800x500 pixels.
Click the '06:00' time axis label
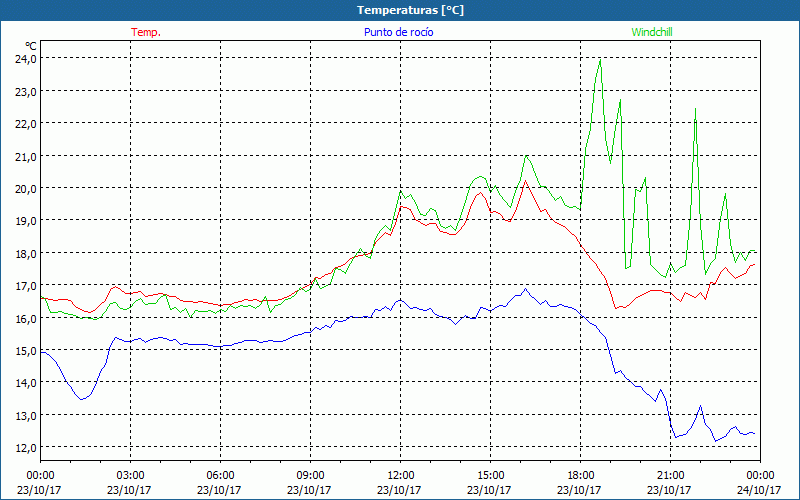pyautogui.click(x=220, y=476)
